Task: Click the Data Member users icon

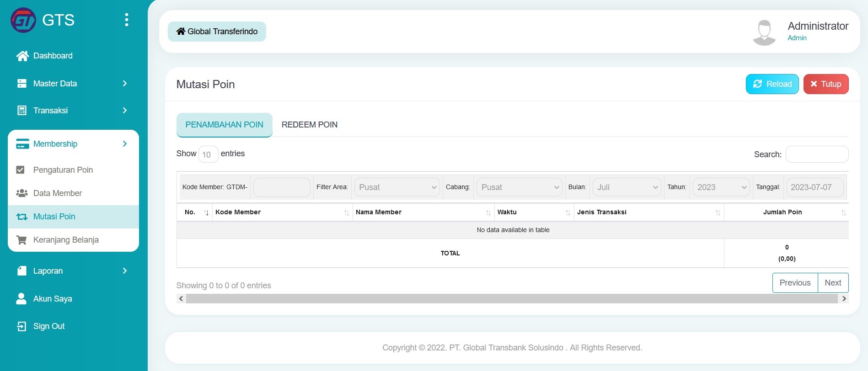Action: (x=21, y=193)
